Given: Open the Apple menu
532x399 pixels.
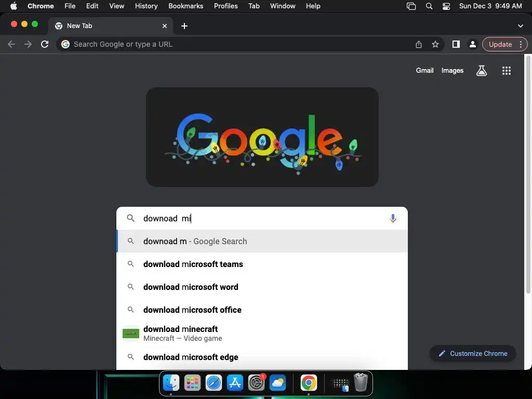Looking at the screenshot, I should pos(14,6).
